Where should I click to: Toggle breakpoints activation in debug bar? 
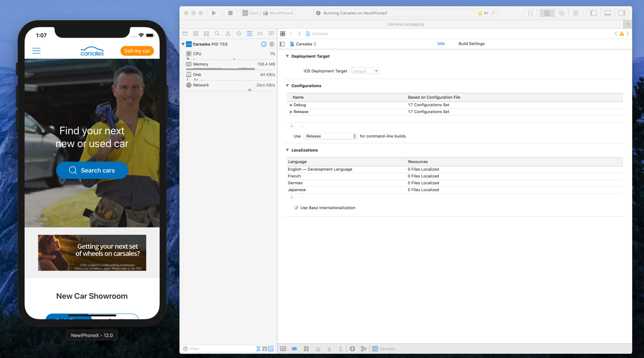pyautogui.click(x=294, y=349)
